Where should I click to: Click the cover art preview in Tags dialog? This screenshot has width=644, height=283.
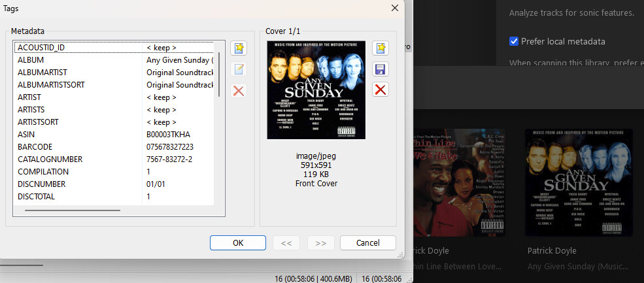pyautogui.click(x=316, y=90)
